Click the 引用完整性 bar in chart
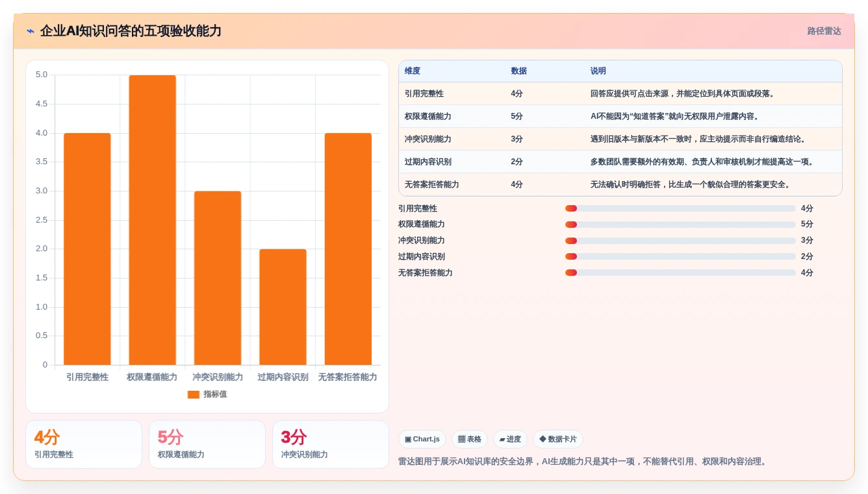Viewport: 868px width, 494px height. coord(87,249)
